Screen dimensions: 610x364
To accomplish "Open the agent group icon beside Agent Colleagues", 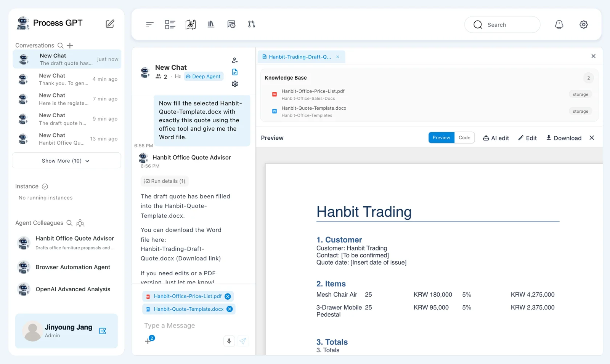I will click(x=80, y=223).
